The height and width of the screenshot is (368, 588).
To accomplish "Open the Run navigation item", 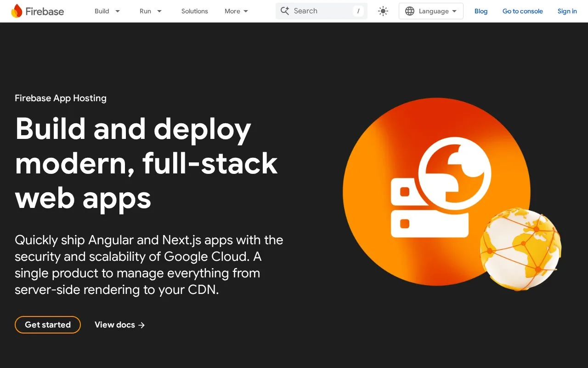I will click(145, 11).
